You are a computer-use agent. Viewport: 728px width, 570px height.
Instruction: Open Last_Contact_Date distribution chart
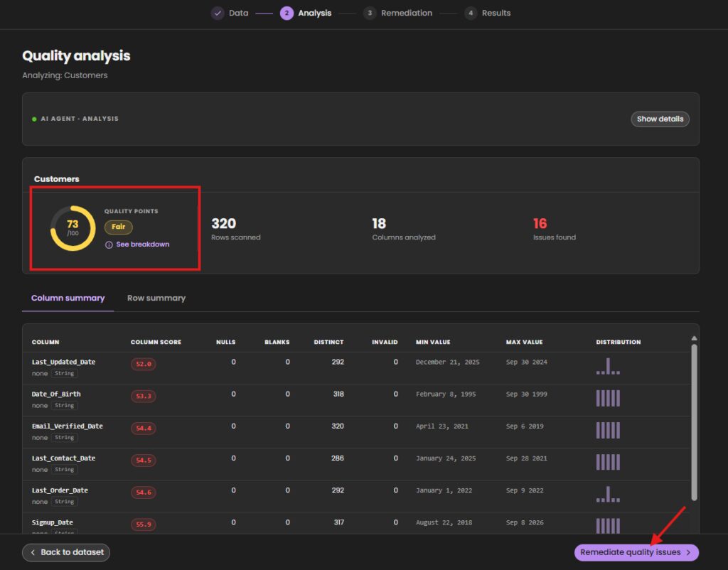pos(608,462)
